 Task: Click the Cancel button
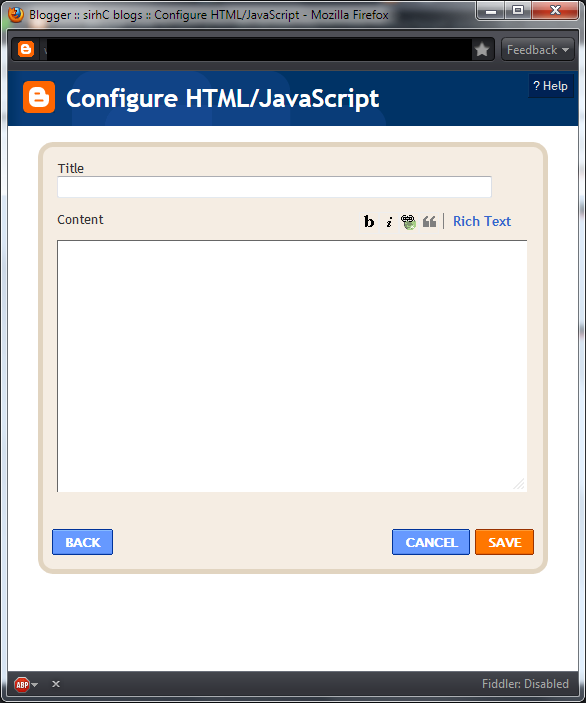pos(431,542)
